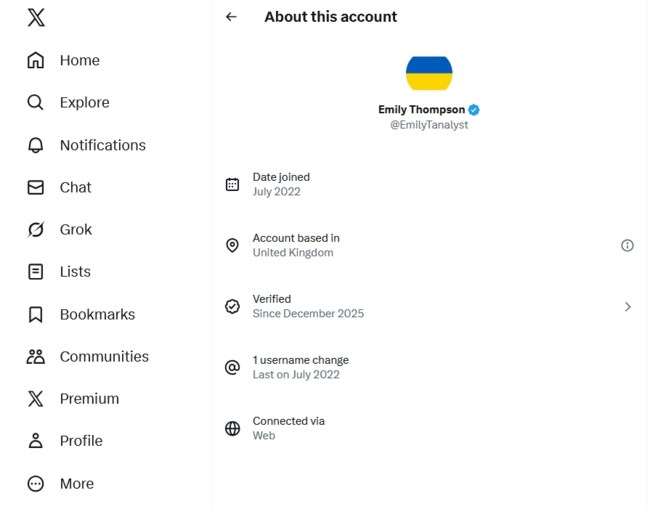The width and height of the screenshot is (650, 509).
Task: Open the Bookmarks icon
Action: coord(36,314)
